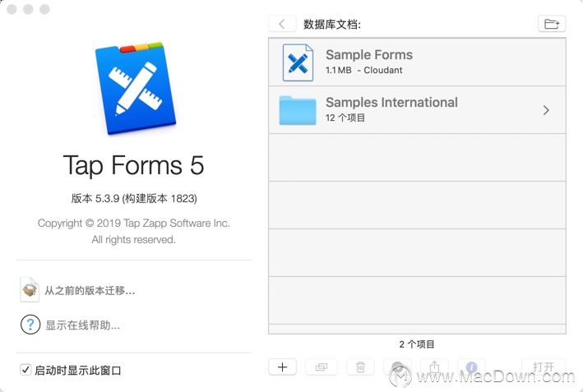Click the migration package icon
This screenshot has height=392, width=583.
click(x=30, y=289)
